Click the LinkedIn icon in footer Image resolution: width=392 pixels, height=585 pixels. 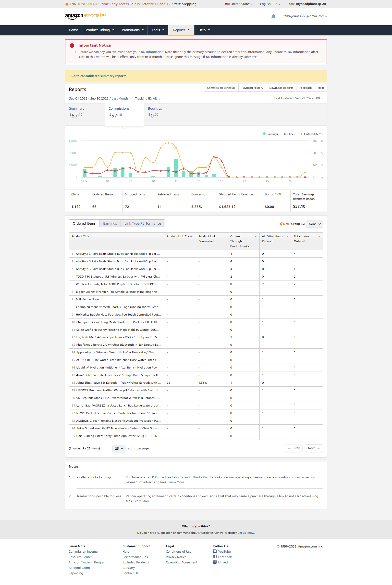pyautogui.click(x=215, y=562)
